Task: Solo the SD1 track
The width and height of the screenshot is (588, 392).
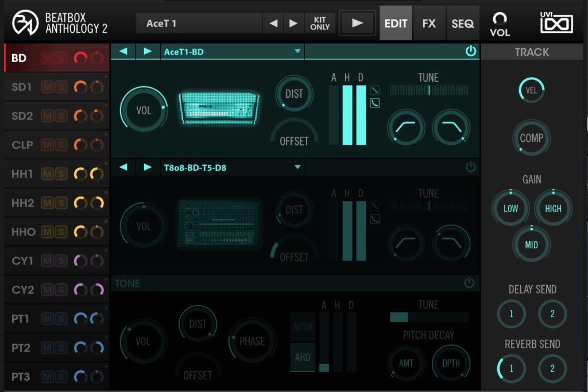Action: [x=61, y=87]
